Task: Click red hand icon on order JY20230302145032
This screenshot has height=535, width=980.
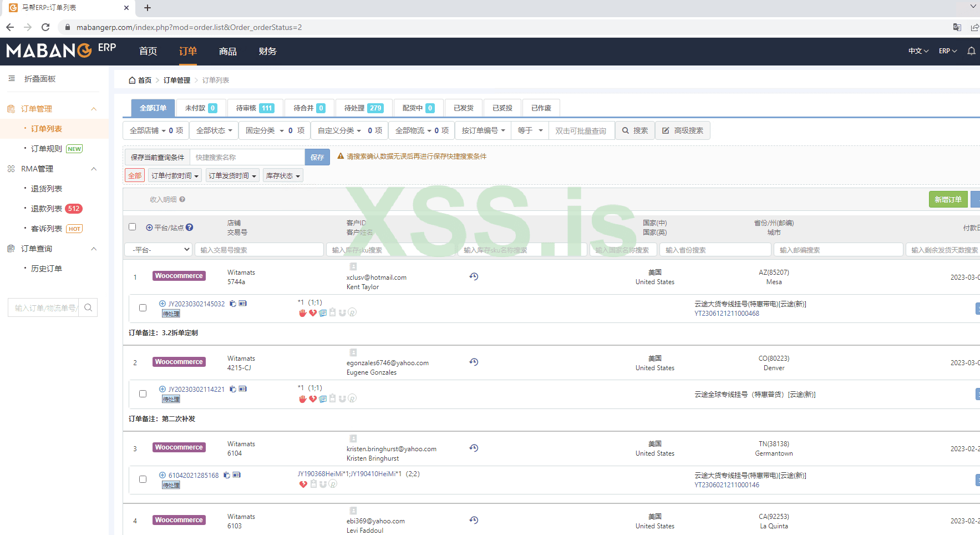Action: tap(303, 313)
